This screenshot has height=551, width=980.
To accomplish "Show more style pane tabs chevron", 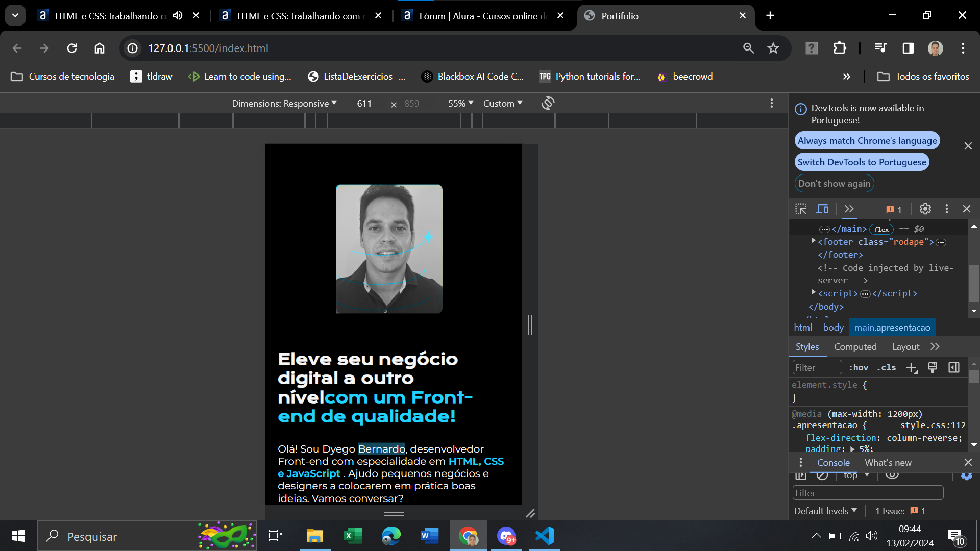I will pyautogui.click(x=935, y=347).
